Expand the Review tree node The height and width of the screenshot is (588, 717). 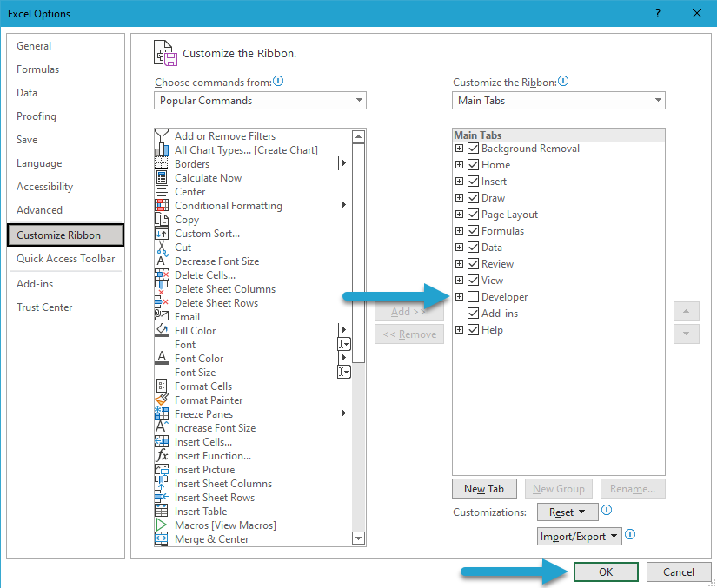[x=460, y=264]
